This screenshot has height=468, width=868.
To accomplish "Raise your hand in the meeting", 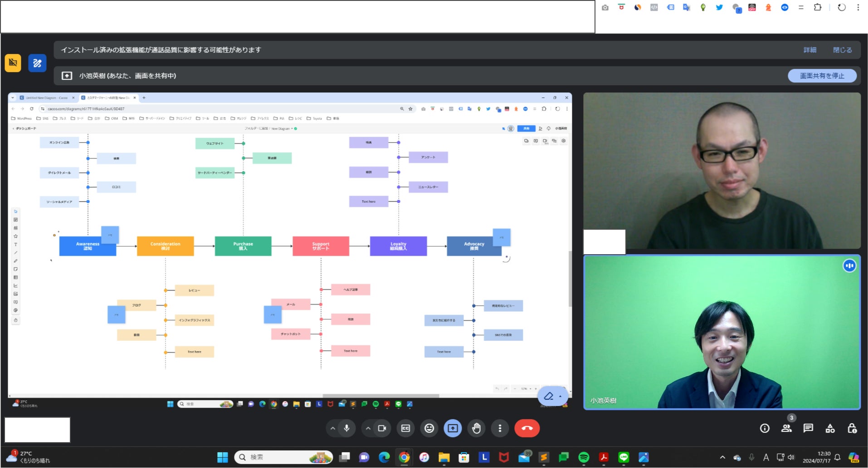I will [476, 428].
